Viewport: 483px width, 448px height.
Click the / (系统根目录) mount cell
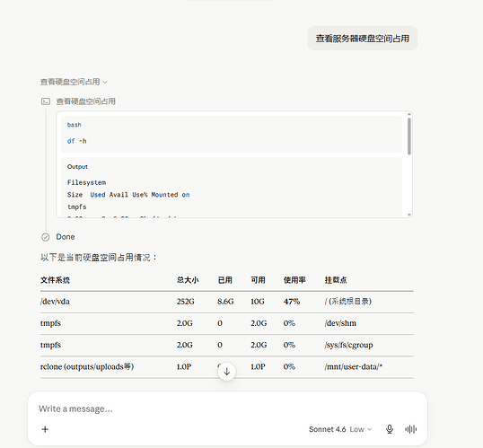[348, 302]
